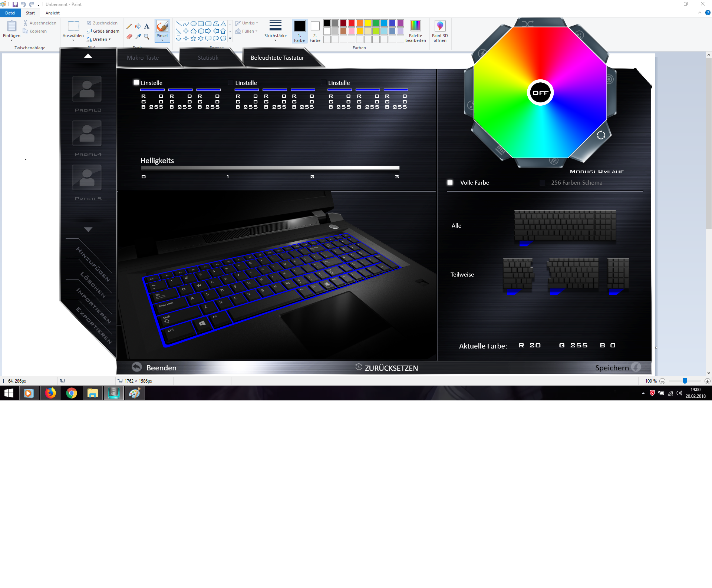712x588 pixels.
Task: Select the Text tool
Action: tap(147, 26)
